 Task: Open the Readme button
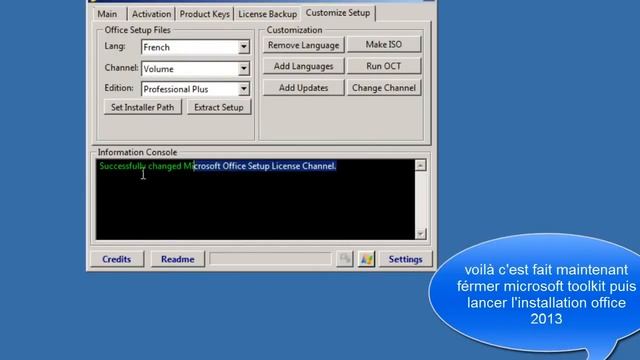click(x=178, y=259)
